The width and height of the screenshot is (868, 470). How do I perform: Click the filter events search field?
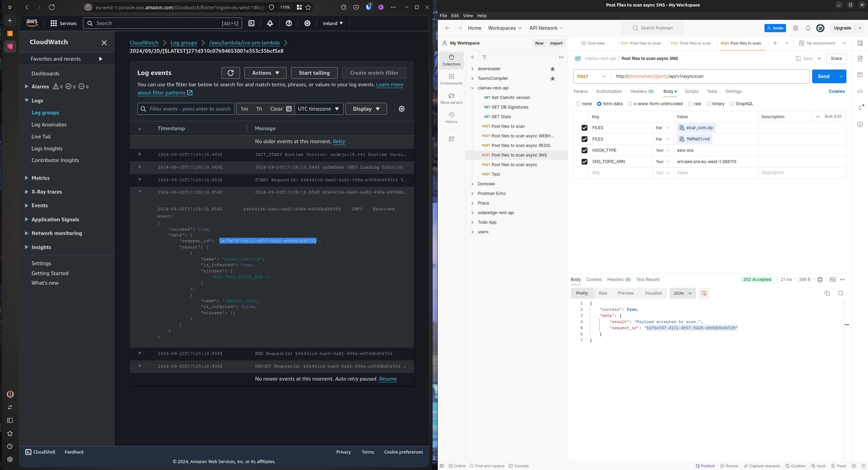click(x=186, y=109)
